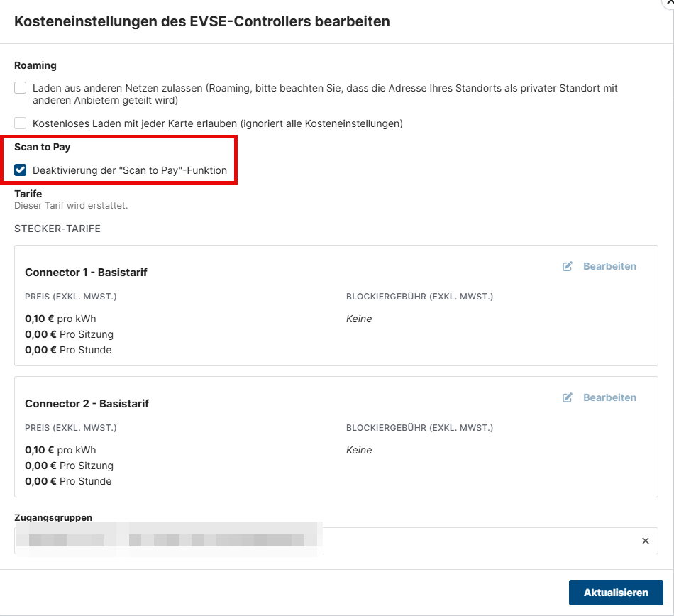Click Connector 1's 'Keine' Blockiergebühr value
Viewport: 674px width, 616px height.
[359, 319]
